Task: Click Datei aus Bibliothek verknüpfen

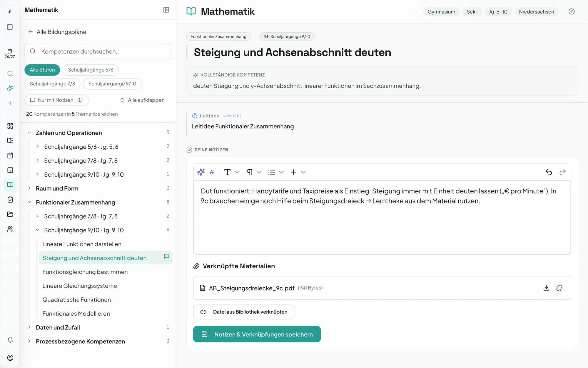Action: pos(244,312)
